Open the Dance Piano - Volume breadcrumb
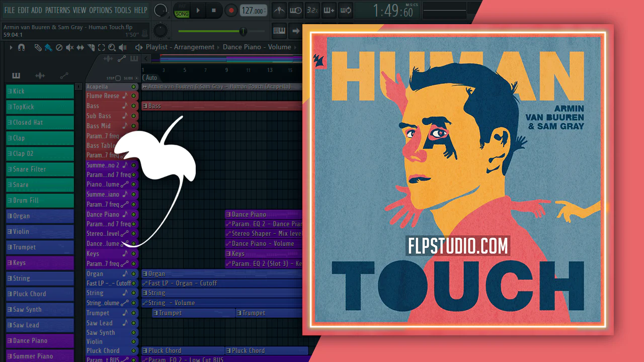 [257, 47]
